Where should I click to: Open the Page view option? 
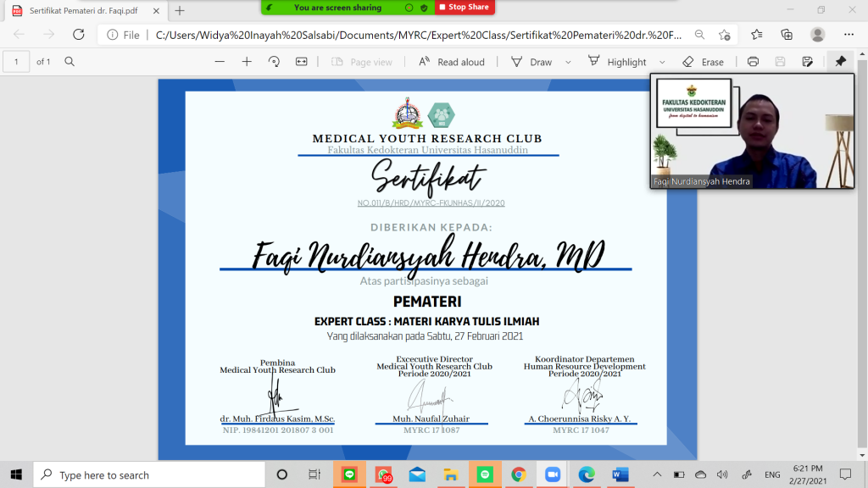click(361, 62)
